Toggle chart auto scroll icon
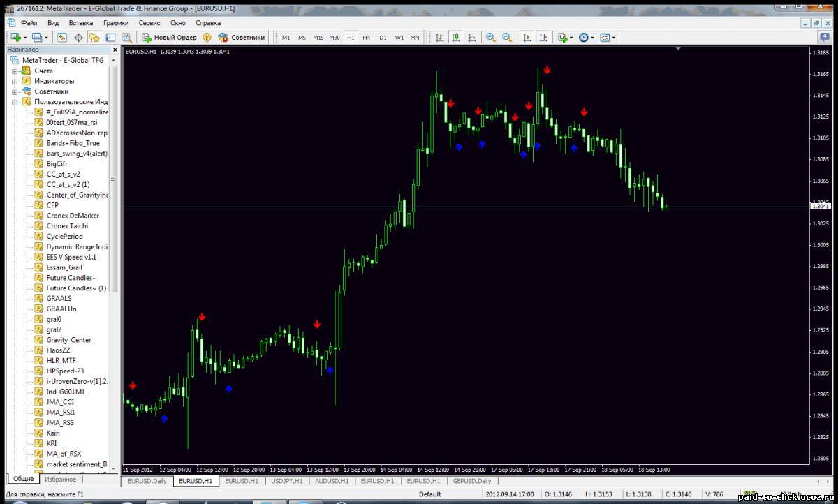838x504 pixels. tap(527, 37)
